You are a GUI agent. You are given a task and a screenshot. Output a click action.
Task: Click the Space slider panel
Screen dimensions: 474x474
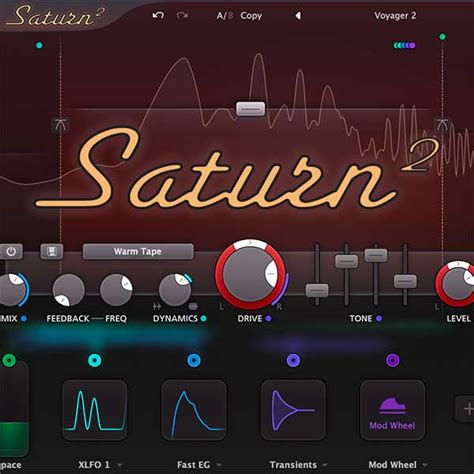[13, 409]
